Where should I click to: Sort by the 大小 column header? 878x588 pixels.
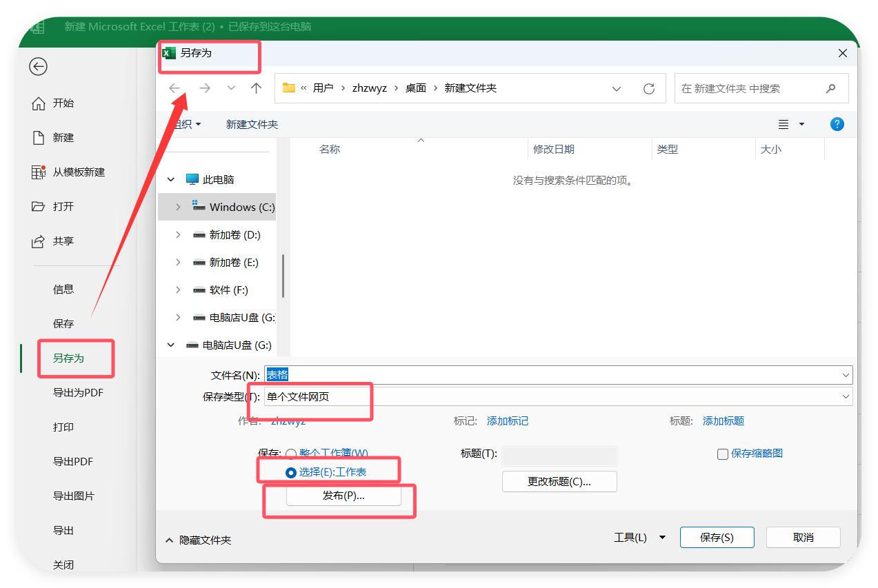[x=770, y=149]
